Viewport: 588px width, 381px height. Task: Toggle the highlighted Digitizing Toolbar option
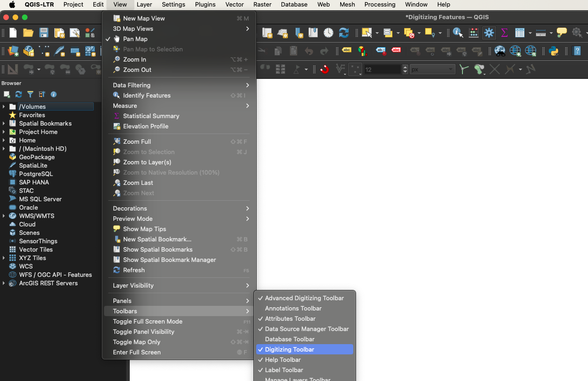coord(305,349)
